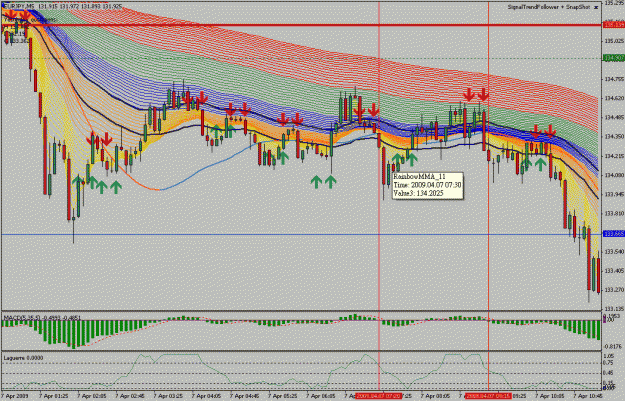The height and width of the screenshot is (401, 625).
Task: Click the 7 Apr 04:05 time label
Action: pos(207,396)
